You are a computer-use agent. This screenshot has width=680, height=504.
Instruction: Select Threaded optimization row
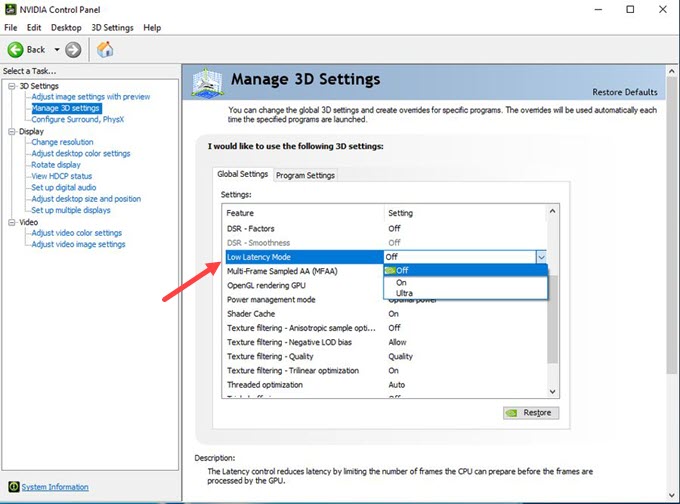point(386,385)
